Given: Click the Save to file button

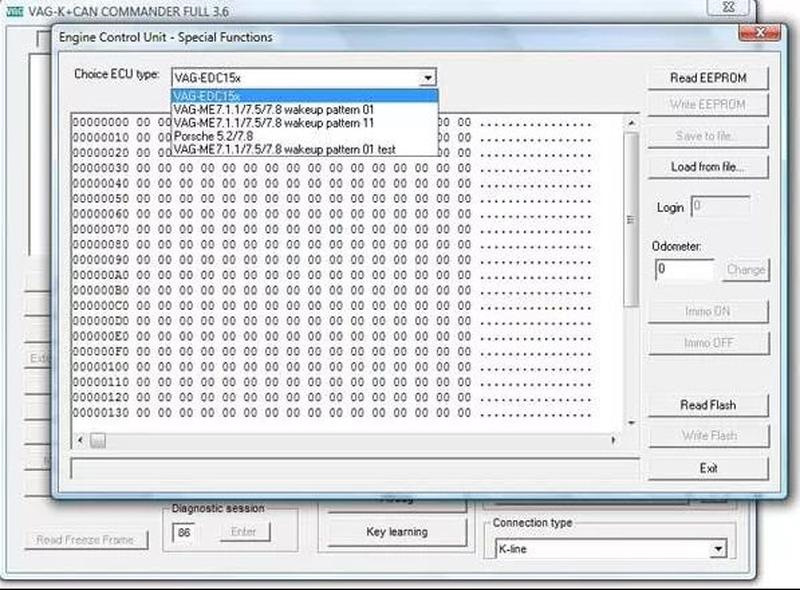Looking at the screenshot, I should pos(708,136).
